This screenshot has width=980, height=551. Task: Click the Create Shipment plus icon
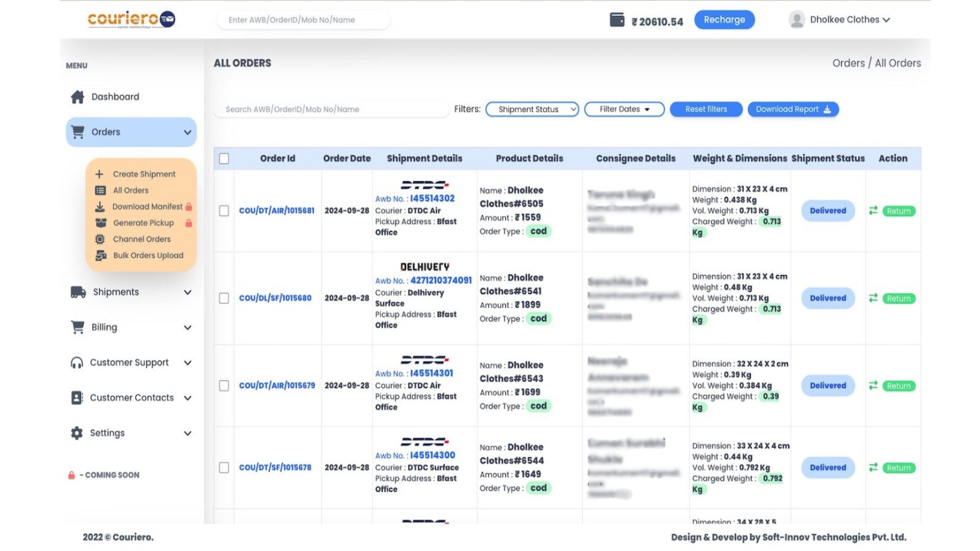tap(99, 174)
